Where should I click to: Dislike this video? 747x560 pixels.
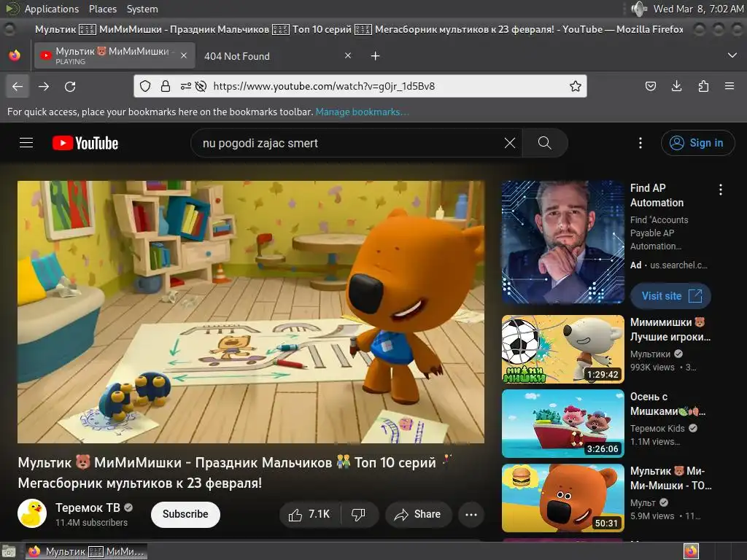[358, 514]
